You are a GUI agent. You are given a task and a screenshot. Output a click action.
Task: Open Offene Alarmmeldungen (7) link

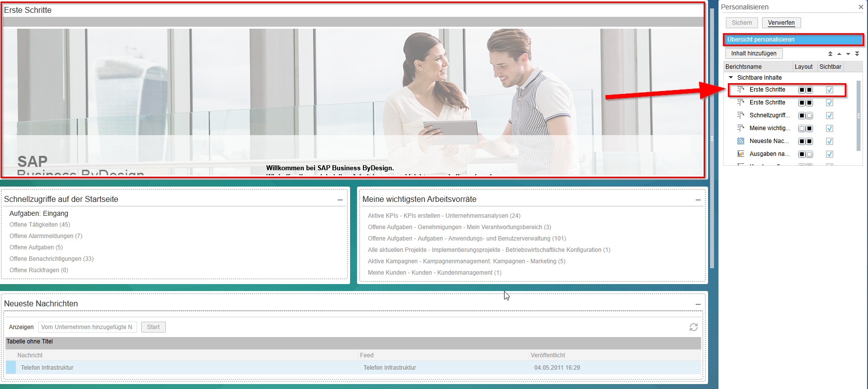pos(46,236)
